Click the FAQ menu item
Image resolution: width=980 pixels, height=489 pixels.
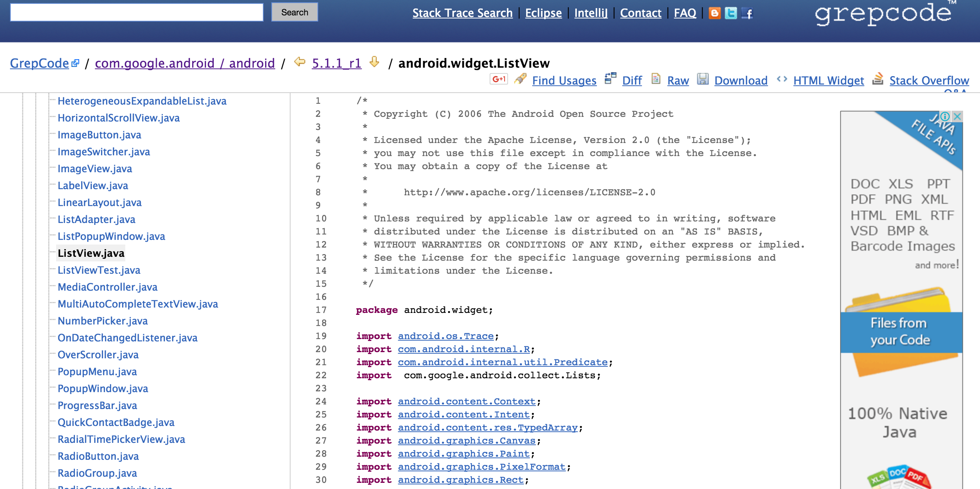(684, 13)
